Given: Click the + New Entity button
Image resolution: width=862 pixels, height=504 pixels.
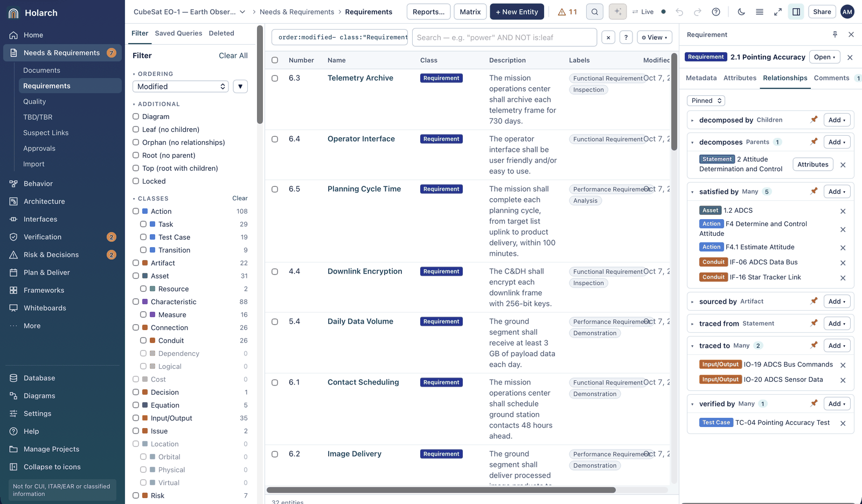Looking at the screenshot, I should (x=517, y=12).
